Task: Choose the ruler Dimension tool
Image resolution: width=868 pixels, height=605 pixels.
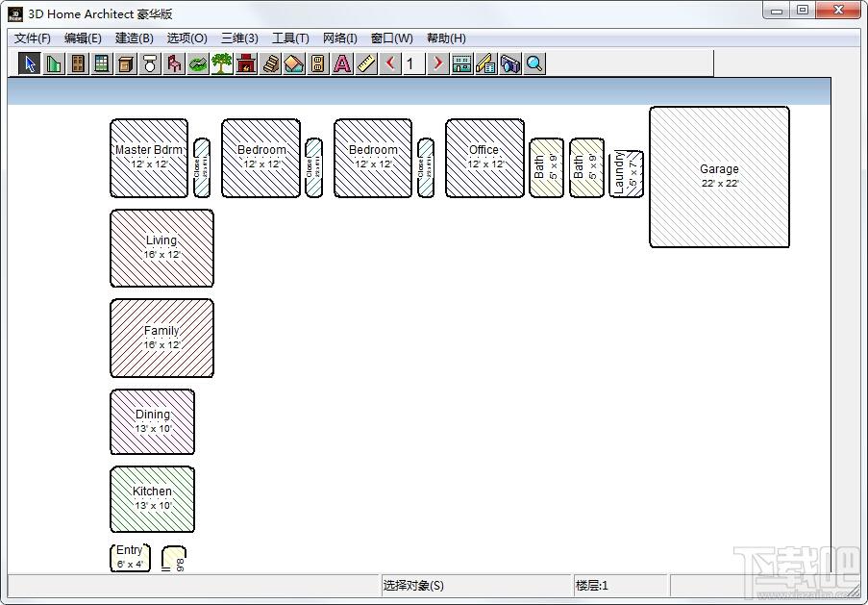Action: tap(366, 63)
